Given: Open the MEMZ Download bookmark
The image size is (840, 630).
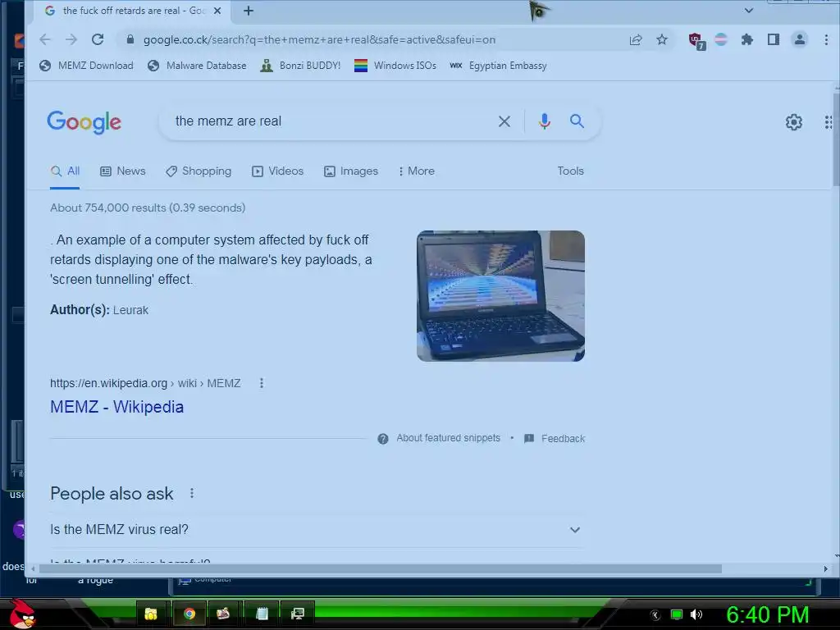Looking at the screenshot, I should tap(87, 66).
